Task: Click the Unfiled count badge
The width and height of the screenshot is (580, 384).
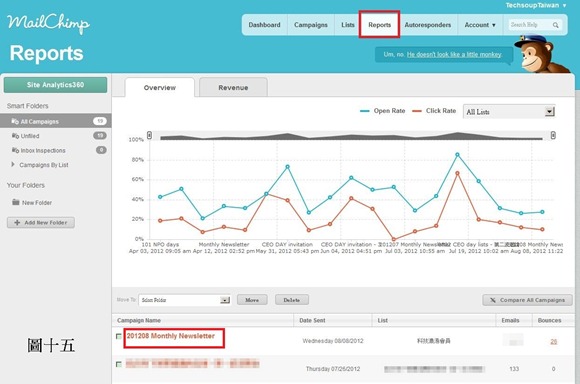Action: (x=100, y=135)
